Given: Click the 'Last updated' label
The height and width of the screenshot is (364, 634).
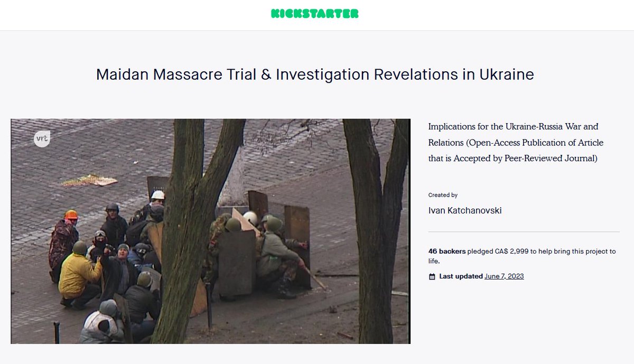Looking at the screenshot, I should [461, 276].
